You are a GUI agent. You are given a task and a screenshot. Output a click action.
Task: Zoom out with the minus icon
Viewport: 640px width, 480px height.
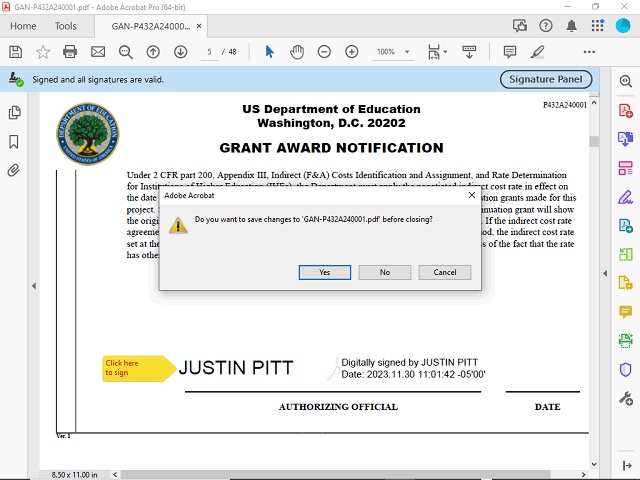[x=324, y=52]
